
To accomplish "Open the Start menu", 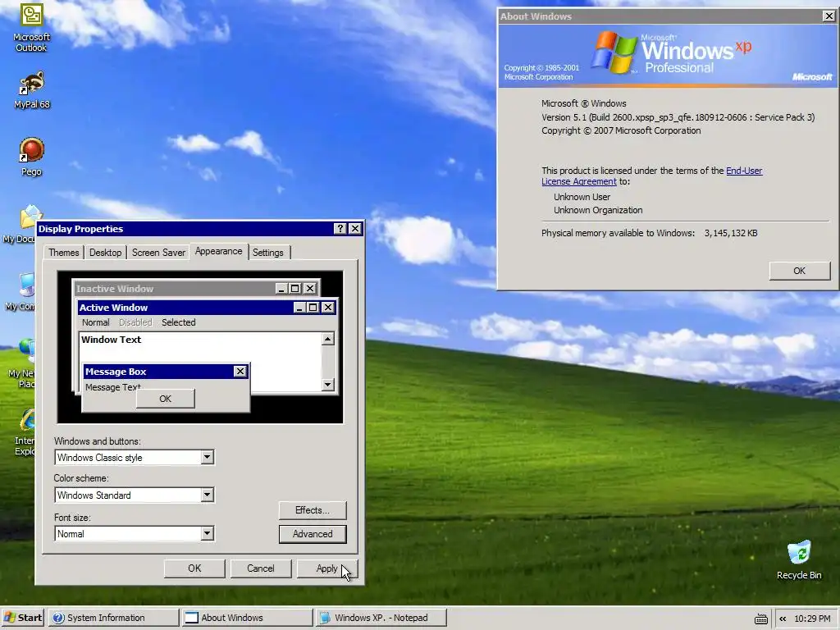I will click(23, 618).
